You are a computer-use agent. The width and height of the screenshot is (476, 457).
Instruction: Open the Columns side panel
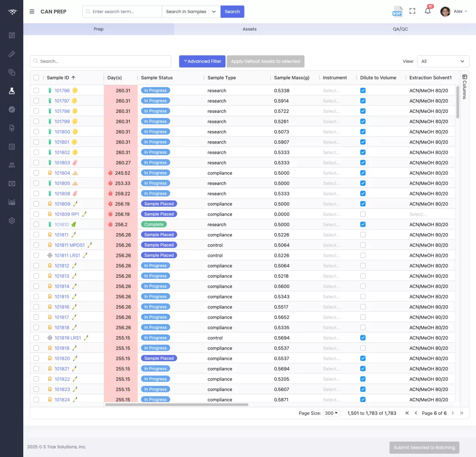(x=464, y=86)
